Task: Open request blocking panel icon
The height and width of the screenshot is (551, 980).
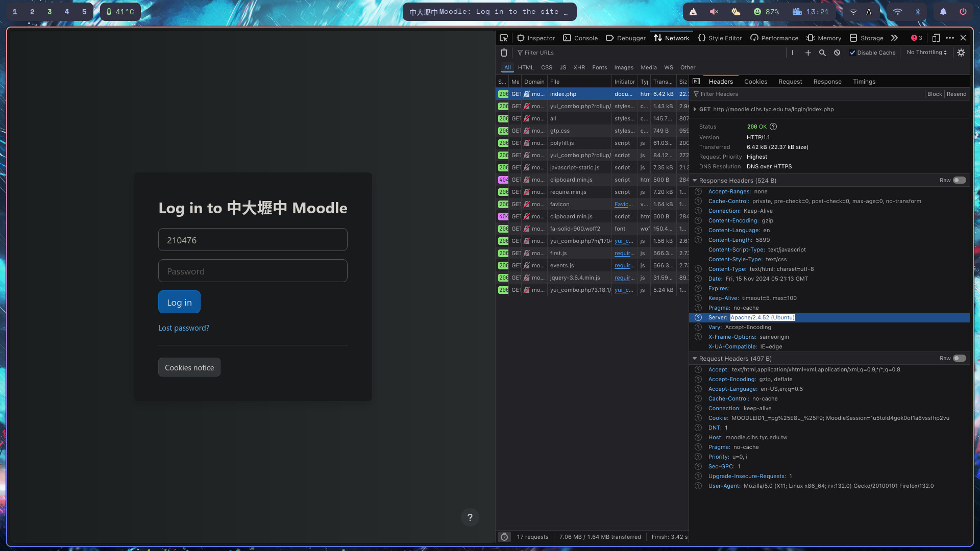Action: coord(837,53)
